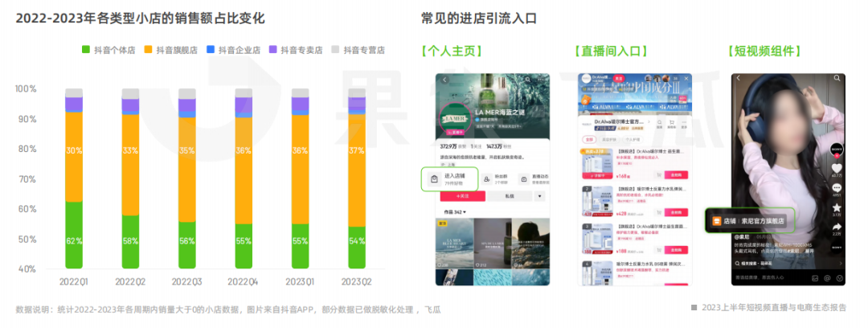This screenshot has height=328, width=868.
Task: Add the ¥428 product to cart icon
Action: point(659,212)
